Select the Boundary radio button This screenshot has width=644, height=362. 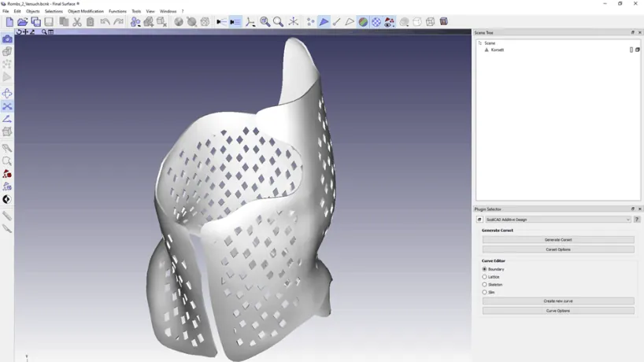485,269
